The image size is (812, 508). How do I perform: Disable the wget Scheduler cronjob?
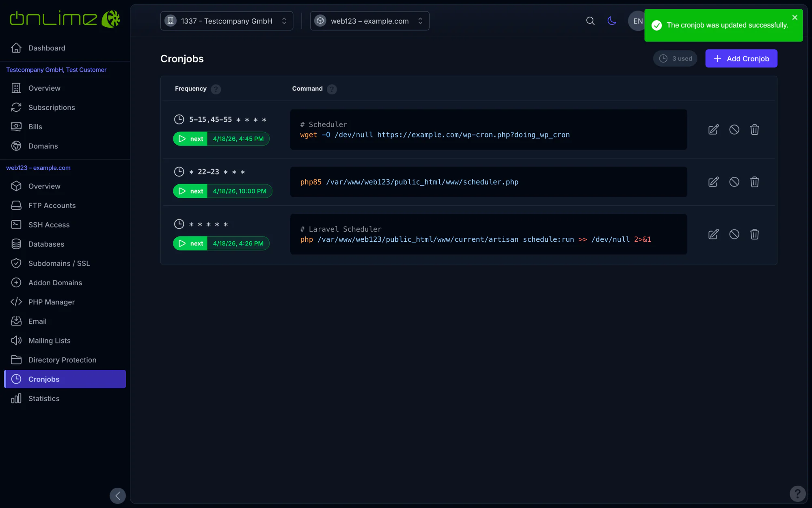click(734, 130)
